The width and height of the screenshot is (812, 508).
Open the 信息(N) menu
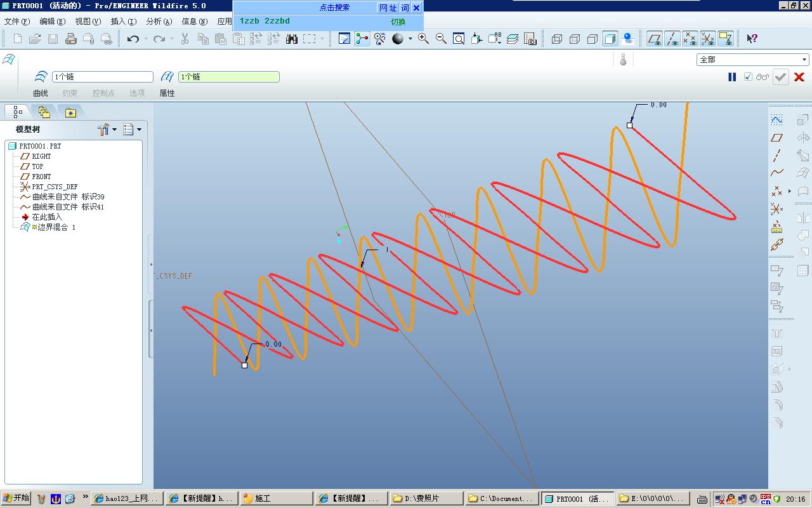195,22
